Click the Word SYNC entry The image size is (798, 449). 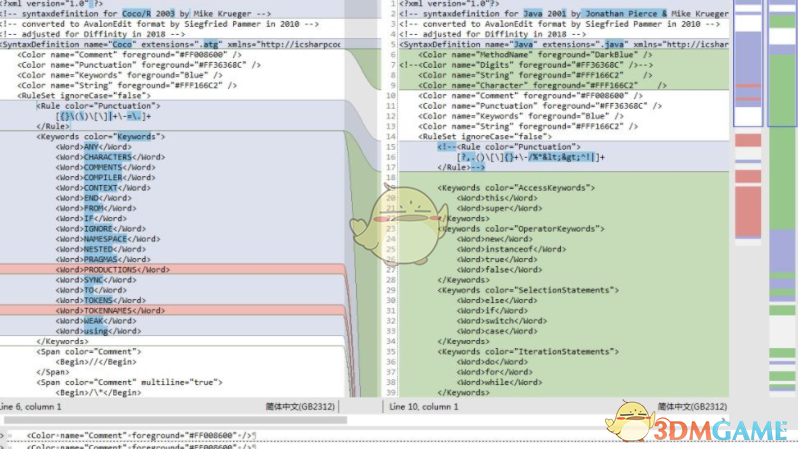(x=96, y=279)
